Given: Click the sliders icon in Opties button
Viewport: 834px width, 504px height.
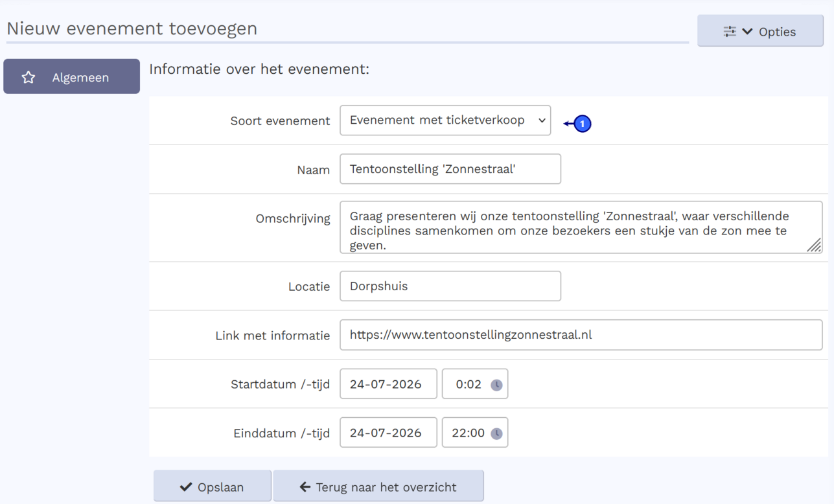Looking at the screenshot, I should 730,31.
